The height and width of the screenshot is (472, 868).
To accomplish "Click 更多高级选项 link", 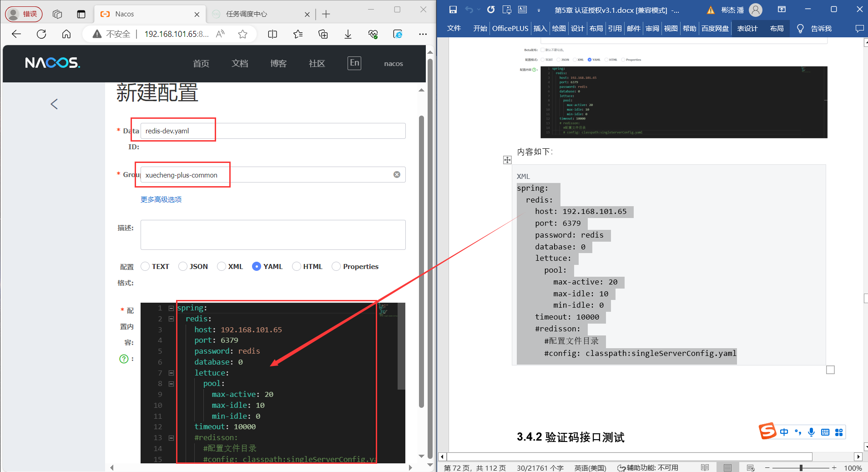I will 161,199.
